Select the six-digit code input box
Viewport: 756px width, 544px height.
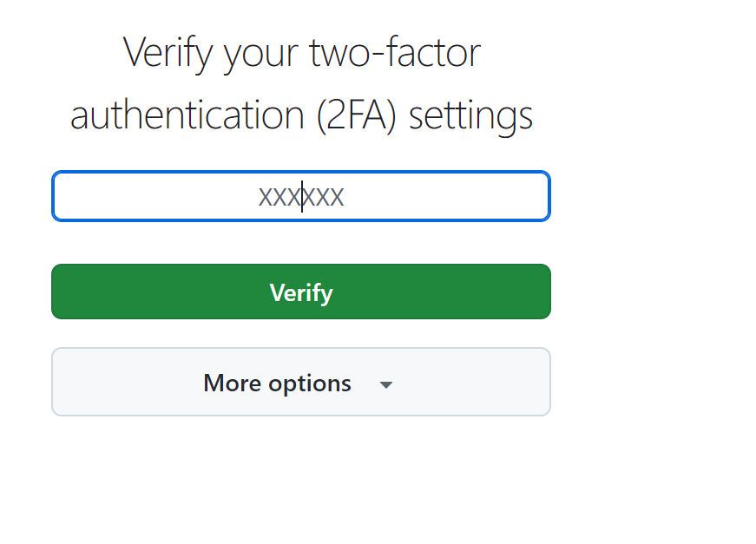pyautogui.click(x=301, y=196)
